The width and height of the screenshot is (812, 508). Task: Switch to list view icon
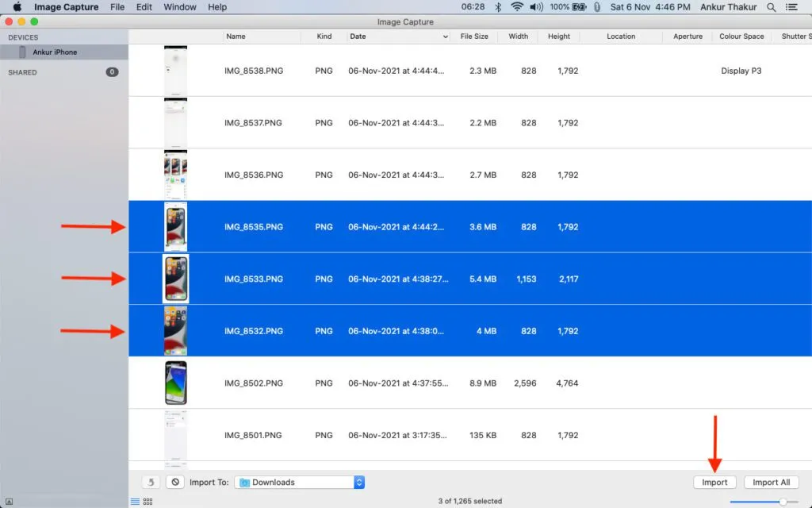135,502
